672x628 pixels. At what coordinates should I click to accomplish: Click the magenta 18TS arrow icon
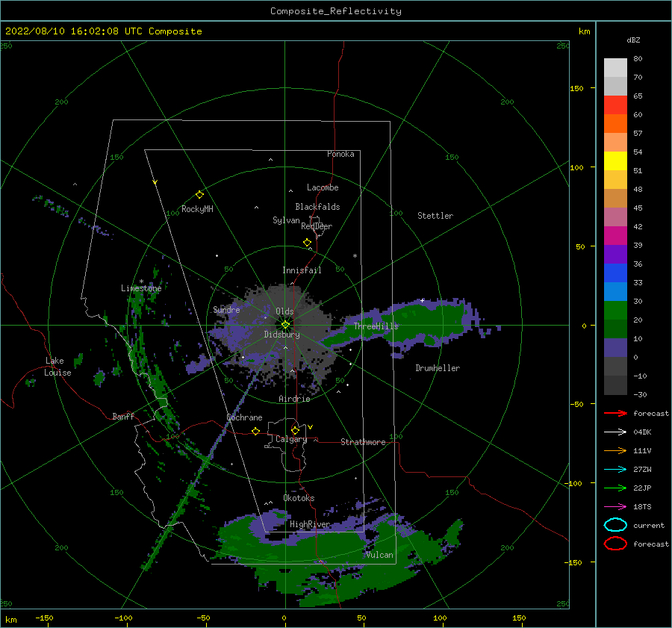(x=615, y=507)
